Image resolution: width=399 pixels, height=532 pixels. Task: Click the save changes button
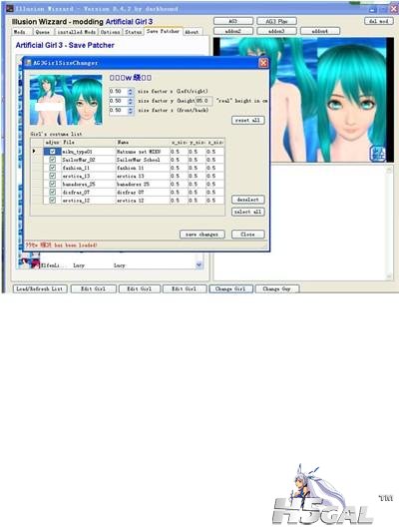(202, 235)
